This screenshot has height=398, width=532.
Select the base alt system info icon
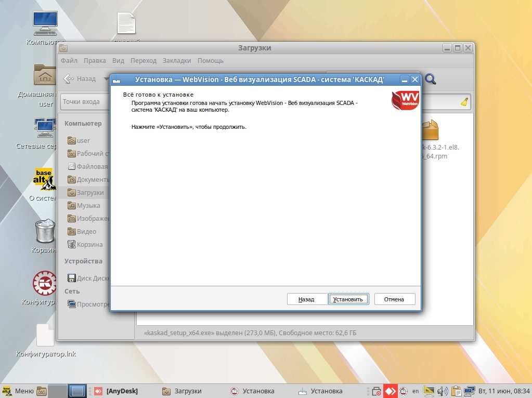(45, 179)
